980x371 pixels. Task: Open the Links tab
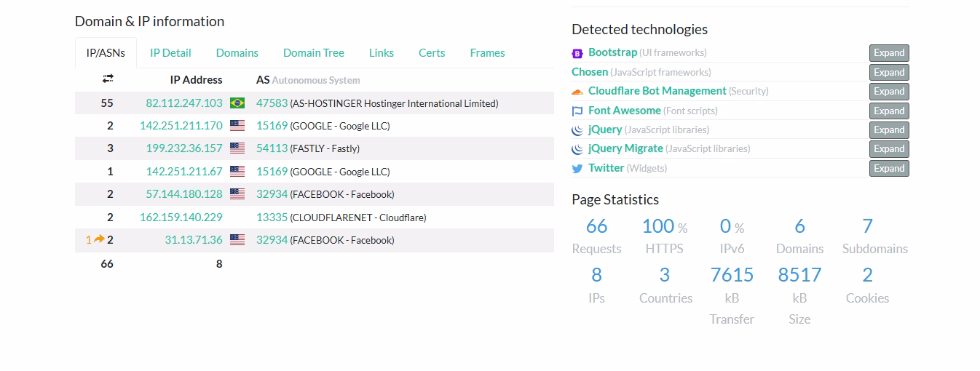[x=382, y=53]
